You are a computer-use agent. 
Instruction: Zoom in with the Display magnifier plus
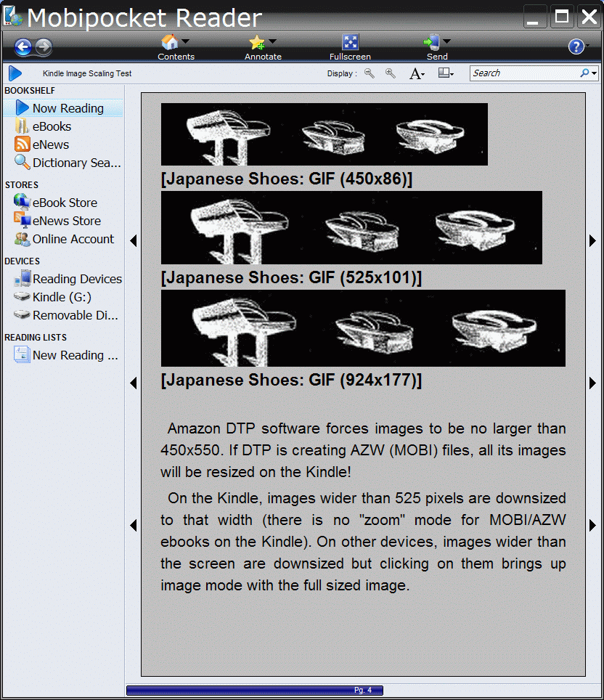tap(391, 73)
